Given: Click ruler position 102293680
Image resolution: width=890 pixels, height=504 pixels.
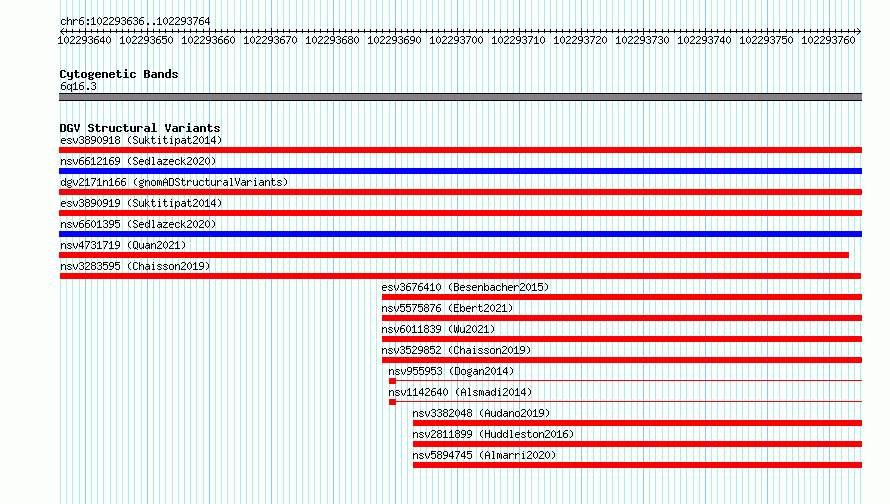Looking at the screenshot, I should pos(333,40).
